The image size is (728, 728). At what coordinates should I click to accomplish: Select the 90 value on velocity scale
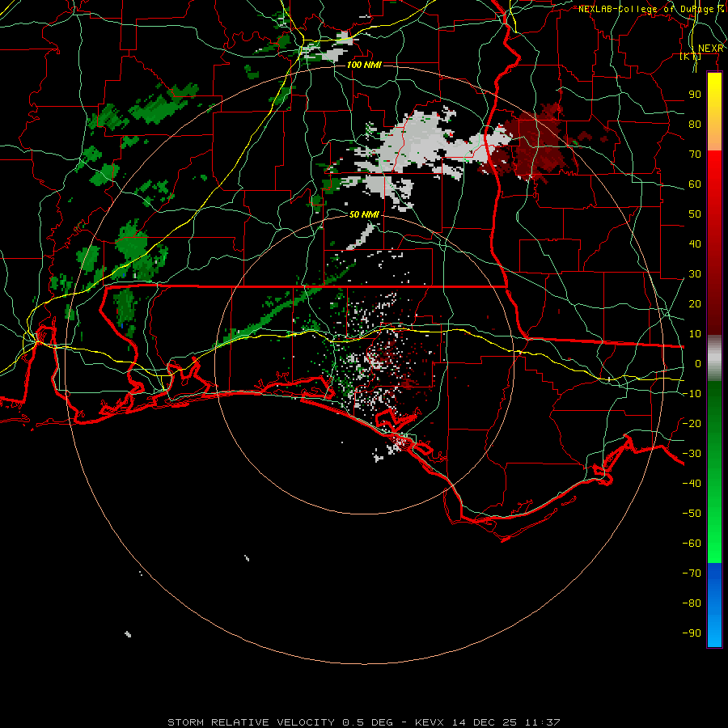pos(695,95)
